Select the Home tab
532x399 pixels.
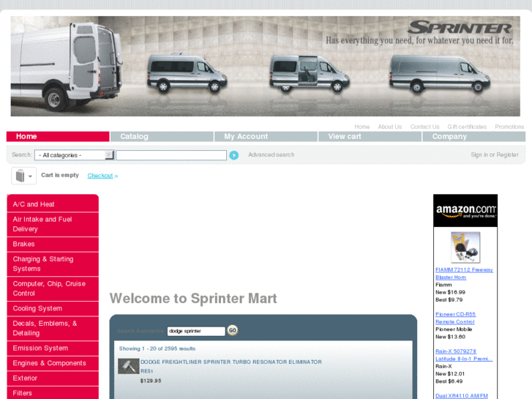pyautogui.click(x=58, y=136)
